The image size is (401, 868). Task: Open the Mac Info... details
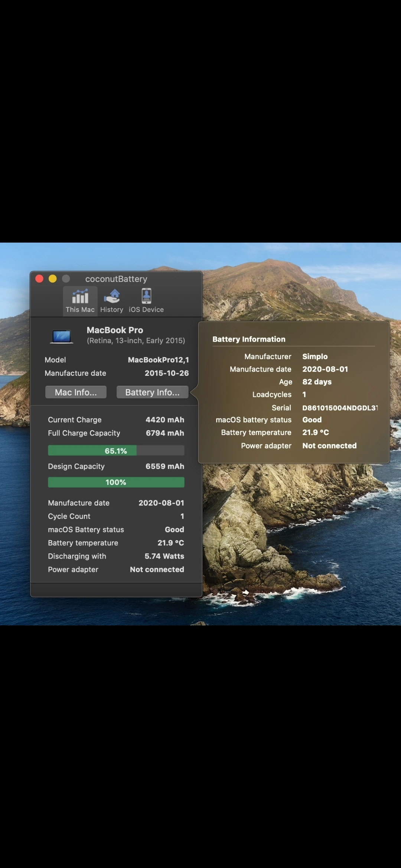(x=76, y=392)
